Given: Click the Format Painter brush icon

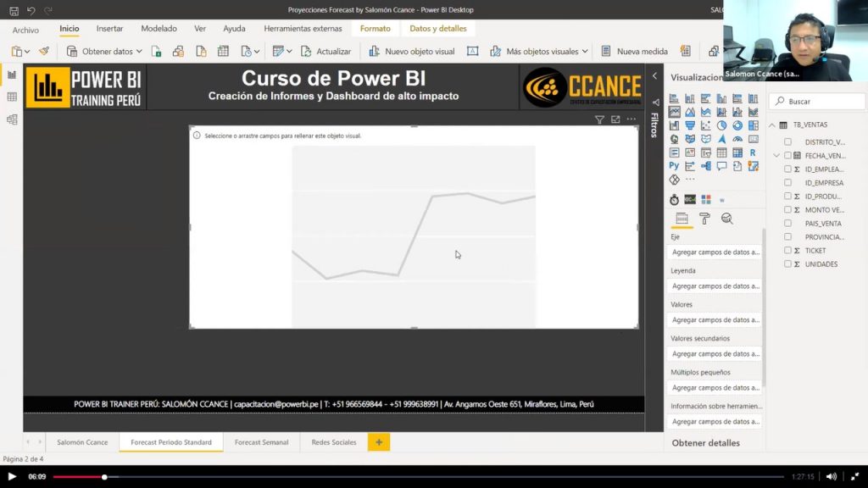Looking at the screenshot, I should pyautogui.click(x=44, y=52).
